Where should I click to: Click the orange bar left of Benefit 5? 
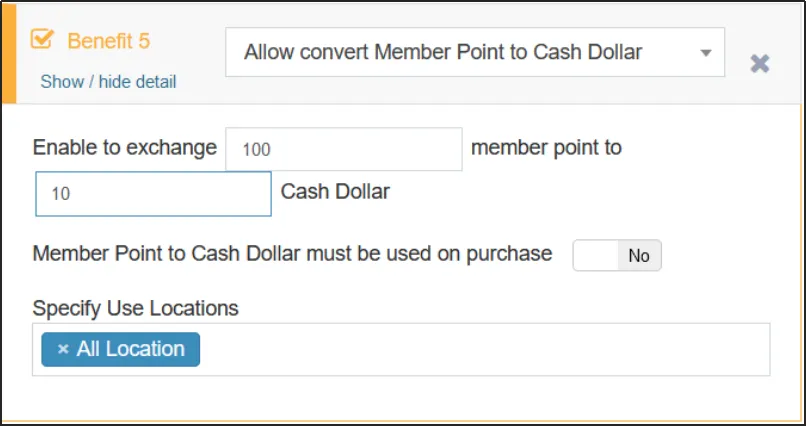[x=9, y=52]
